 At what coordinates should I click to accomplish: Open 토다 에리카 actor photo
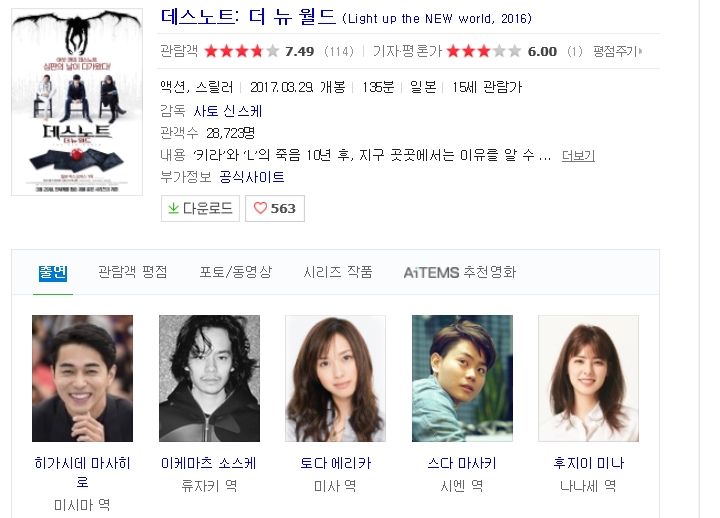click(335, 378)
